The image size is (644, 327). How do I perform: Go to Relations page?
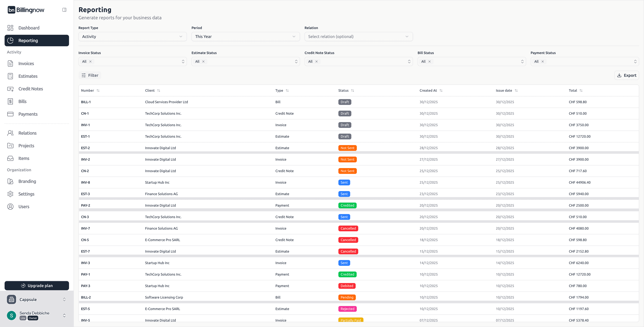pos(27,133)
